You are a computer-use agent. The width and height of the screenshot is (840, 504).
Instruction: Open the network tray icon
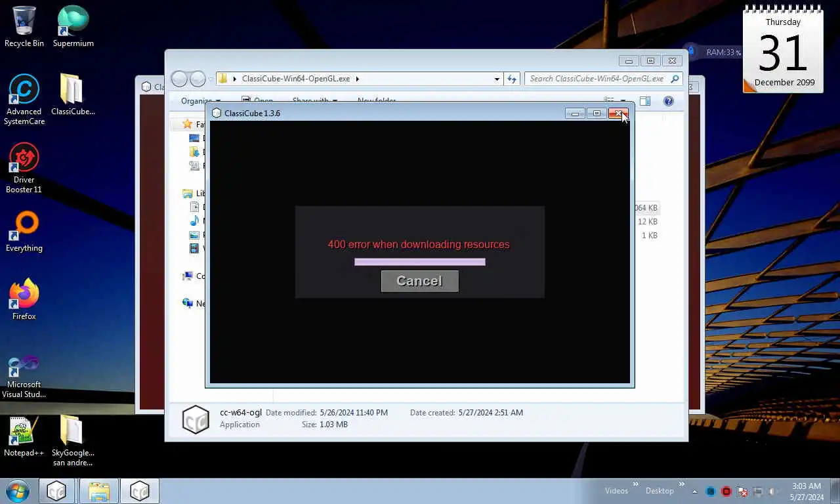(x=758, y=491)
